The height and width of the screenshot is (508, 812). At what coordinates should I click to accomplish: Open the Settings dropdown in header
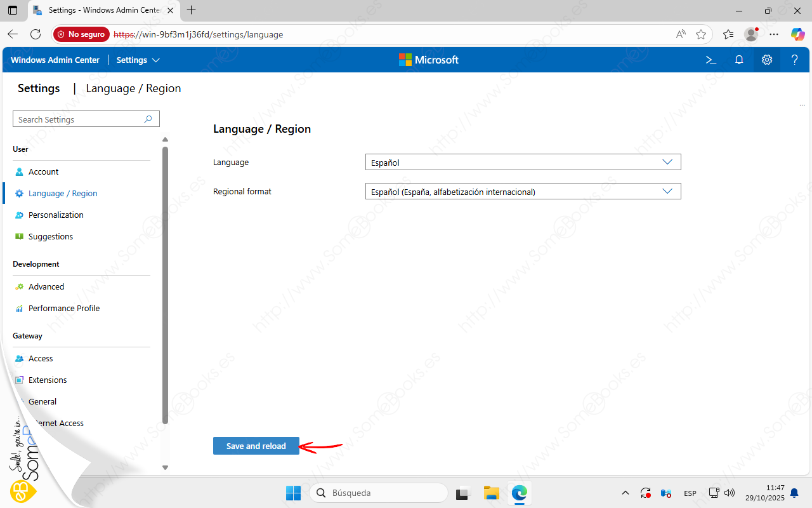coord(138,60)
